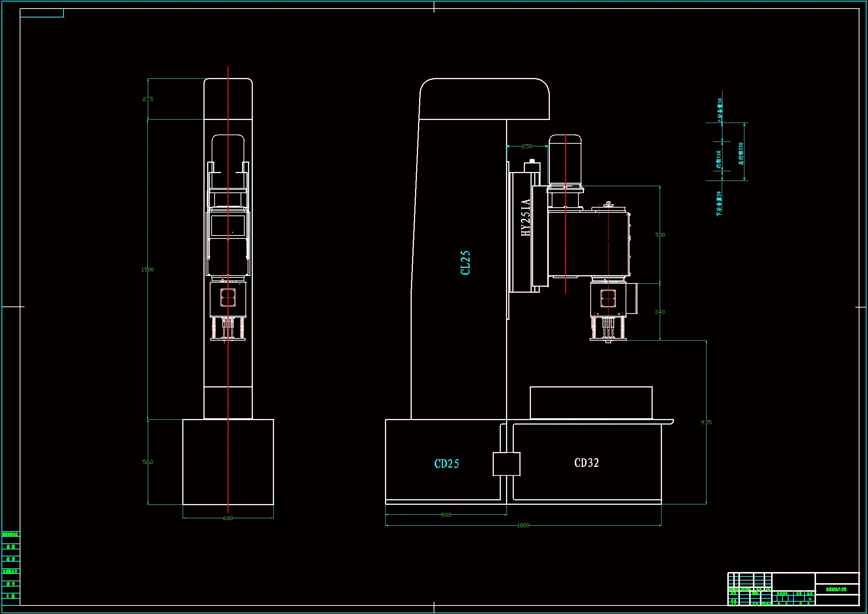This screenshot has width=868, height=614.
Task: Select the HY251A slide label
Action: point(525,218)
